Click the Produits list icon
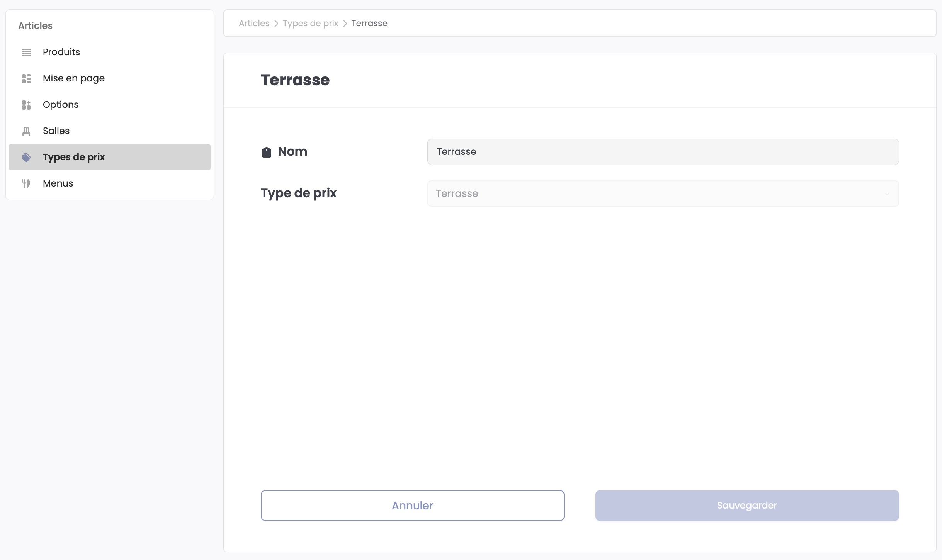942x560 pixels. (26, 52)
